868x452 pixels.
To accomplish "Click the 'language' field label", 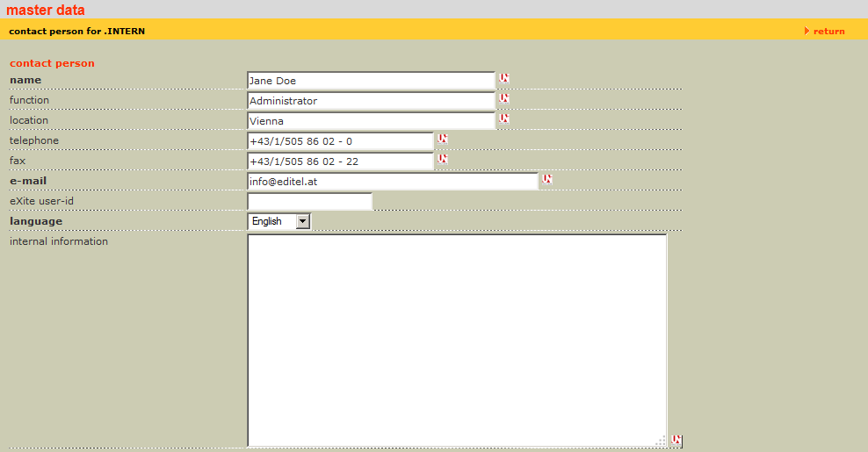I will tap(36, 221).
